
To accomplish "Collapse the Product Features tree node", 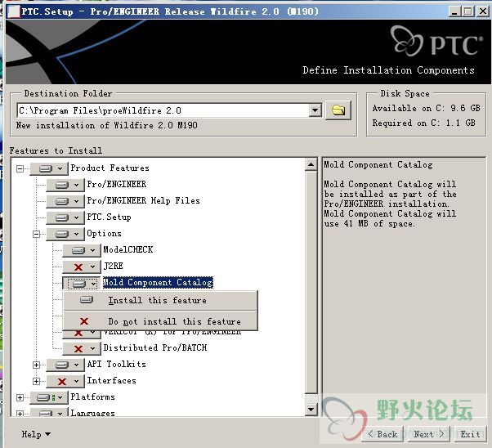I will click(20, 169).
